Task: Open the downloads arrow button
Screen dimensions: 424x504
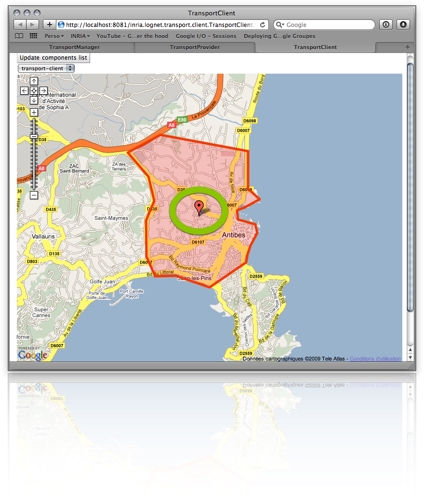Action: 403,25
